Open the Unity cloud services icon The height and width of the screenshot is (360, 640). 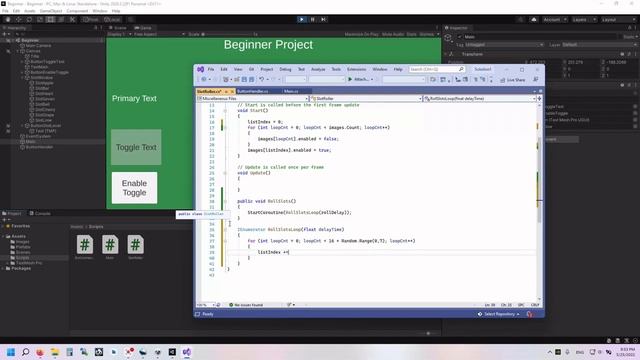click(x=533, y=19)
